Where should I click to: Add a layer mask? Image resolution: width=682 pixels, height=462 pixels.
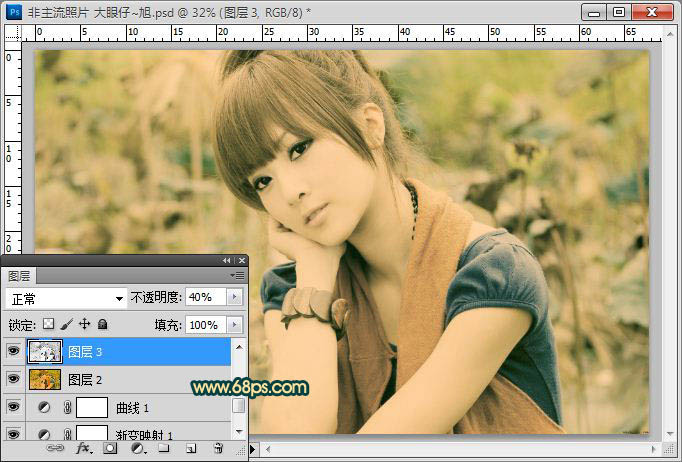[x=110, y=449]
